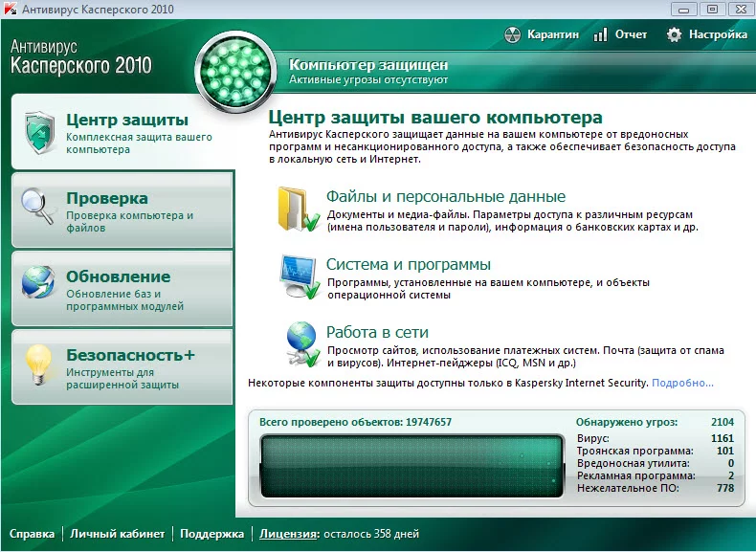756x552 pixels.
Task: Click the Нежелательное ПО: 778 row
Action: click(656, 488)
